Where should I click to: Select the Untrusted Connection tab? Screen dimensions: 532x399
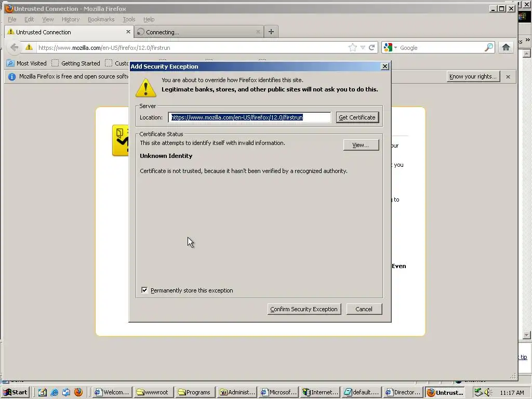(x=69, y=32)
